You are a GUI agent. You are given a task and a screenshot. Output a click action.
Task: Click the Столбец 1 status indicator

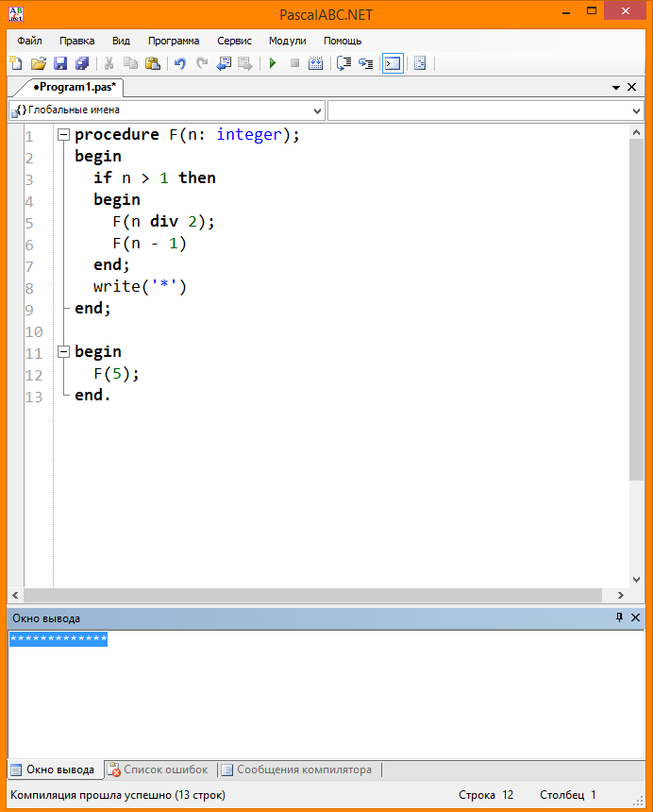coord(568,795)
